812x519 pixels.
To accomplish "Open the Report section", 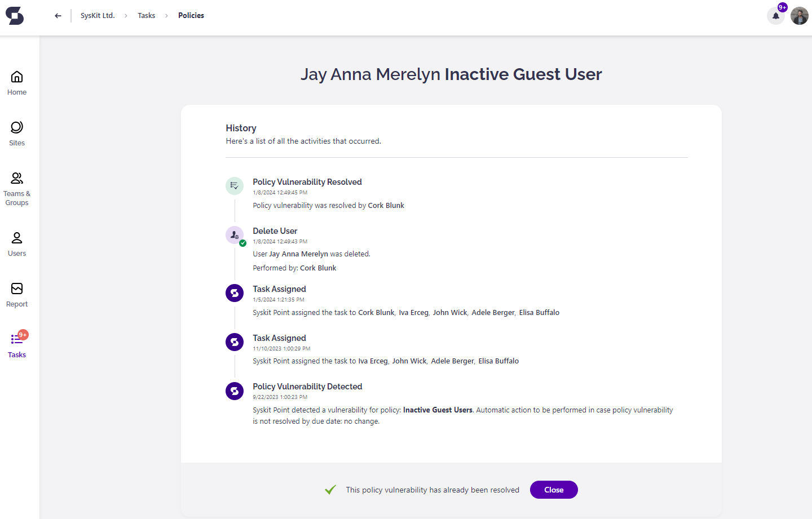I will 16,293.
